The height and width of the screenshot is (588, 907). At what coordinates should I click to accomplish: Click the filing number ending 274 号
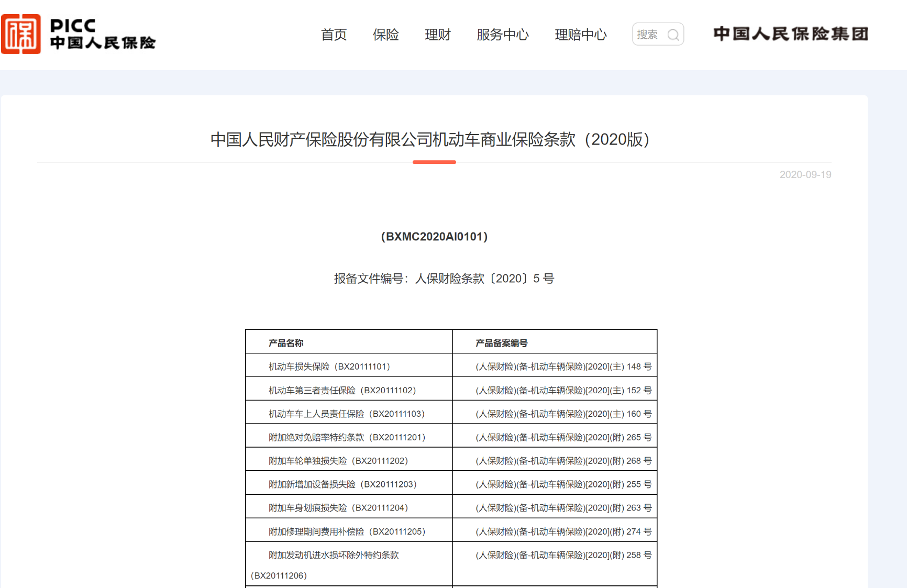[563, 531]
